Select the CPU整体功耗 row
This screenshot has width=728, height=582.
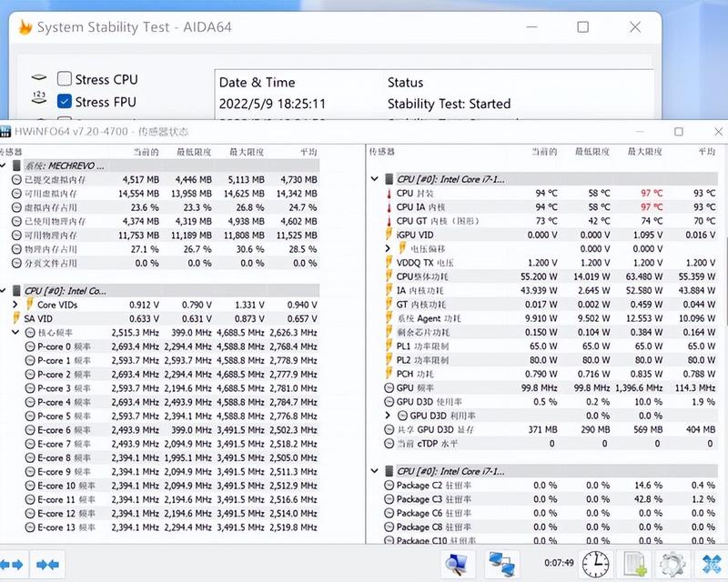[551, 276]
